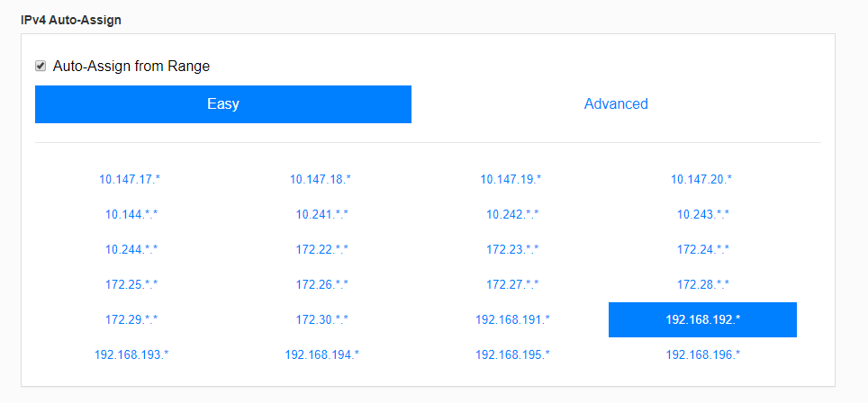This screenshot has width=868, height=403.
Task: Choose the 10.147.19.* range
Action: (x=511, y=180)
